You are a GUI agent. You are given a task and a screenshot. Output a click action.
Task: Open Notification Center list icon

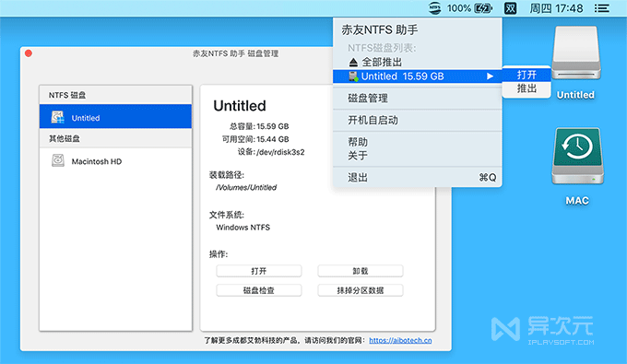601,8
